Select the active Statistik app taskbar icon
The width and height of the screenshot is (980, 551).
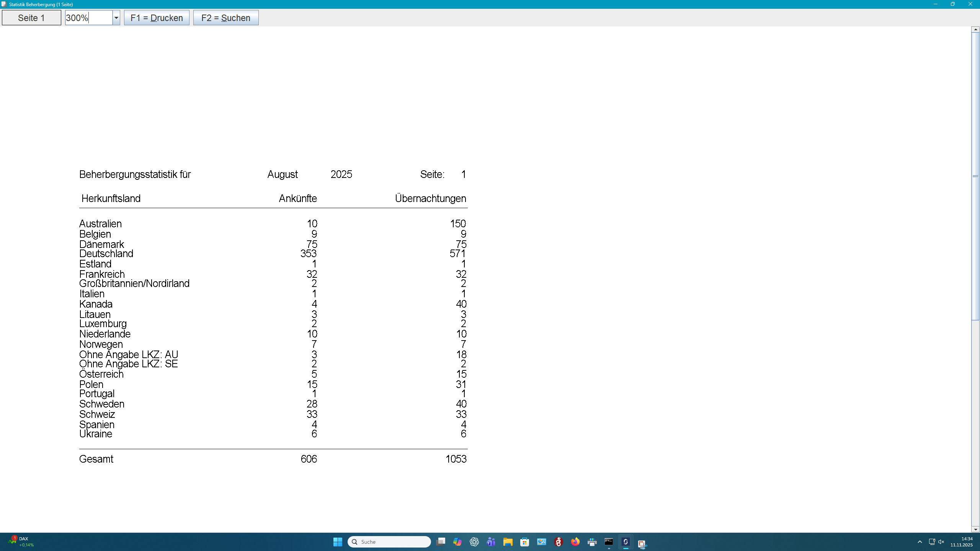(x=625, y=542)
